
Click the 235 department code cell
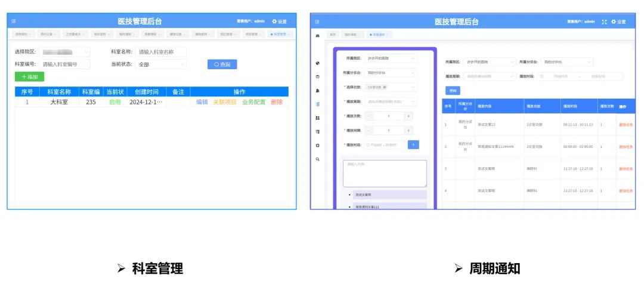pyautogui.click(x=91, y=102)
